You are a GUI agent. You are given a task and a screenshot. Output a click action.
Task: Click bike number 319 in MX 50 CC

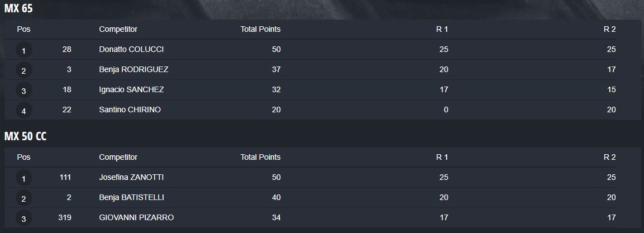[65, 217]
